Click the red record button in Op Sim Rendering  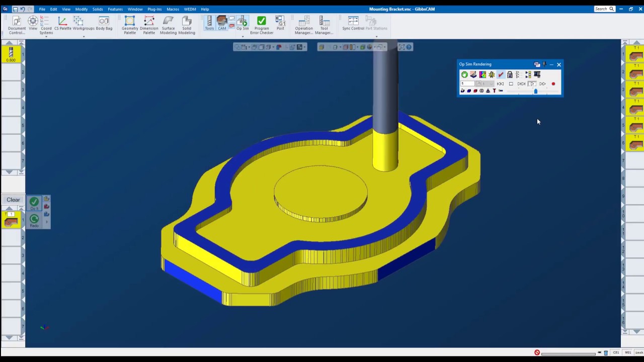point(553,84)
